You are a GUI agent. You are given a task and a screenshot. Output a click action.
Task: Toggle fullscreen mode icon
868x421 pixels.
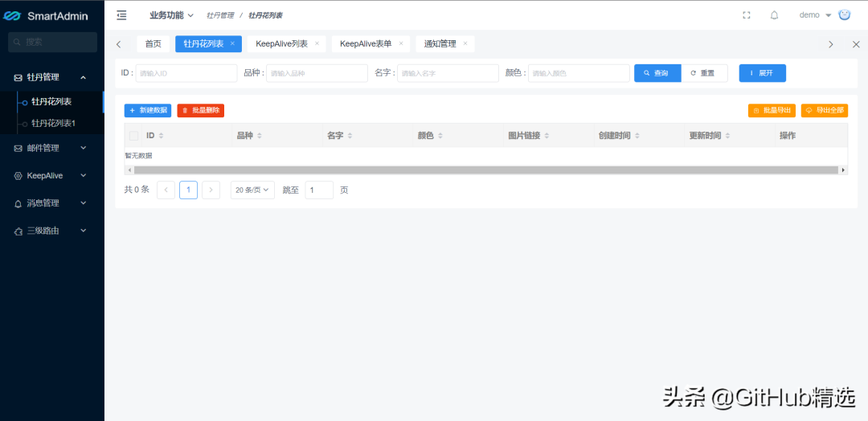(746, 15)
